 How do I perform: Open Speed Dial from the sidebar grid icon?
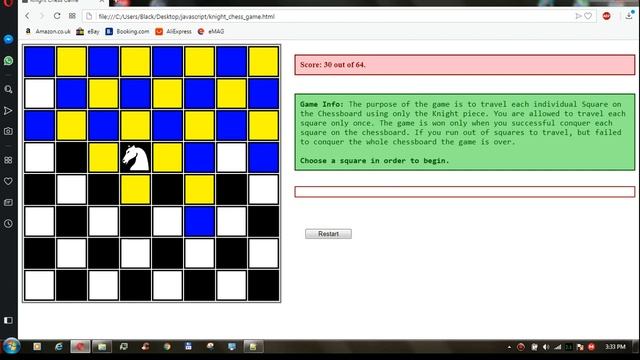8,160
